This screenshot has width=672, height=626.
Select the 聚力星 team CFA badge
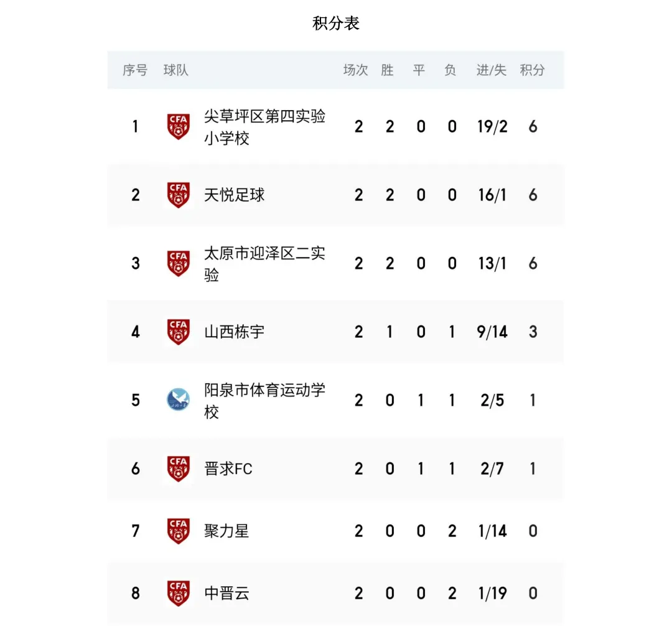point(179,531)
